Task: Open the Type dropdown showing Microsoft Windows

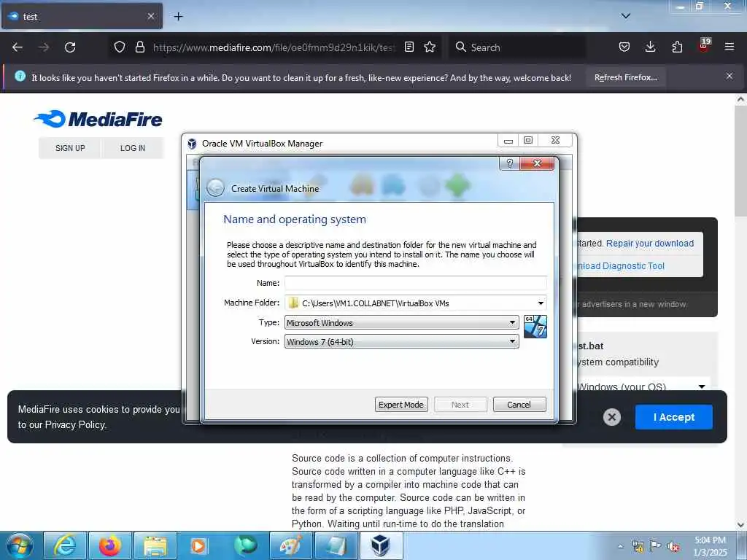Action: point(402,322)
